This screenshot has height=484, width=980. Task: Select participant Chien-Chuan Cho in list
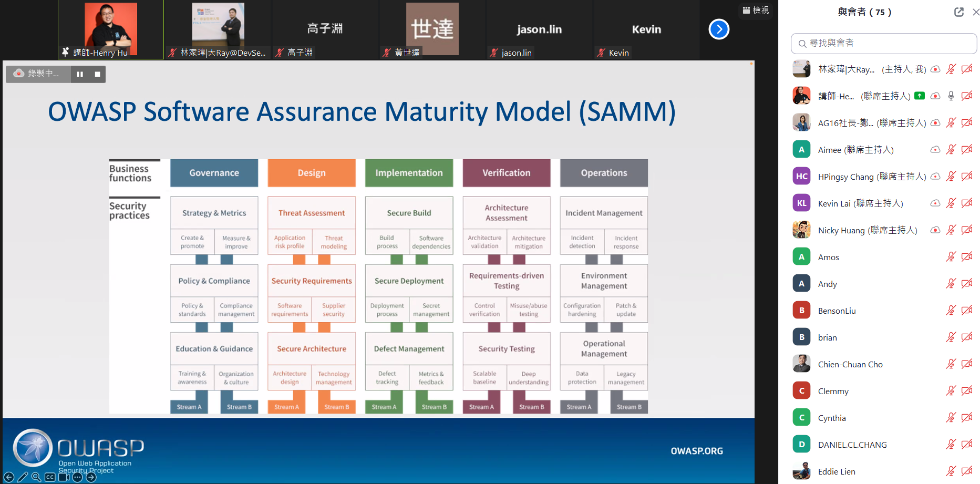click(850, 364)
